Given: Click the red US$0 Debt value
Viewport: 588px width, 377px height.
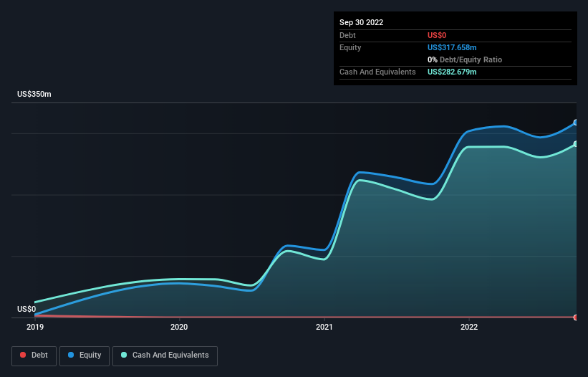Looking at the screenshot, I should pyautogui.click(x=437, y=35).
